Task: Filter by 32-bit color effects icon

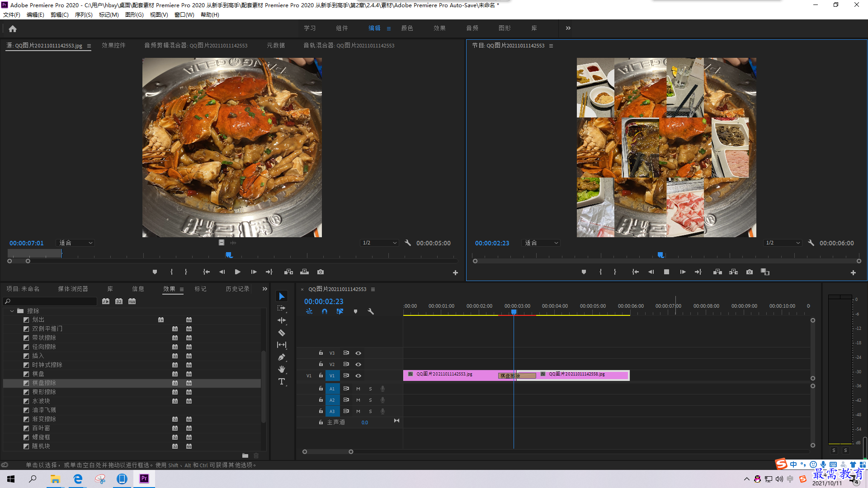Action: (x=119, y=301)
